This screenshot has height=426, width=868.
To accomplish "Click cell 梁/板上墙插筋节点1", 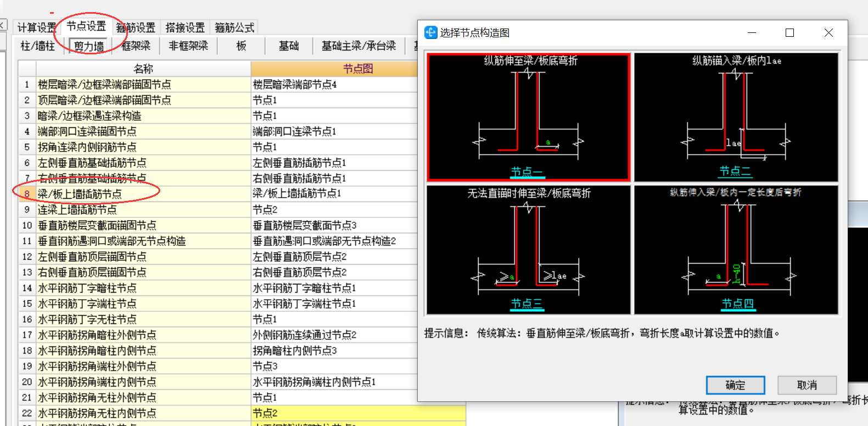I will coord(334,194).
